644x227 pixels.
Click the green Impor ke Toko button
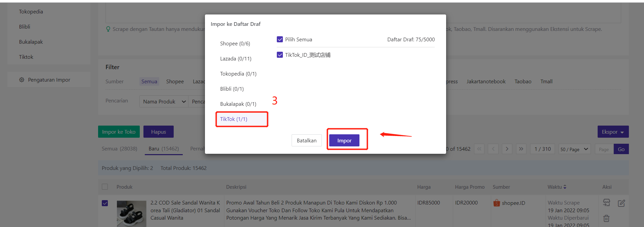click(x=119, y=132)
